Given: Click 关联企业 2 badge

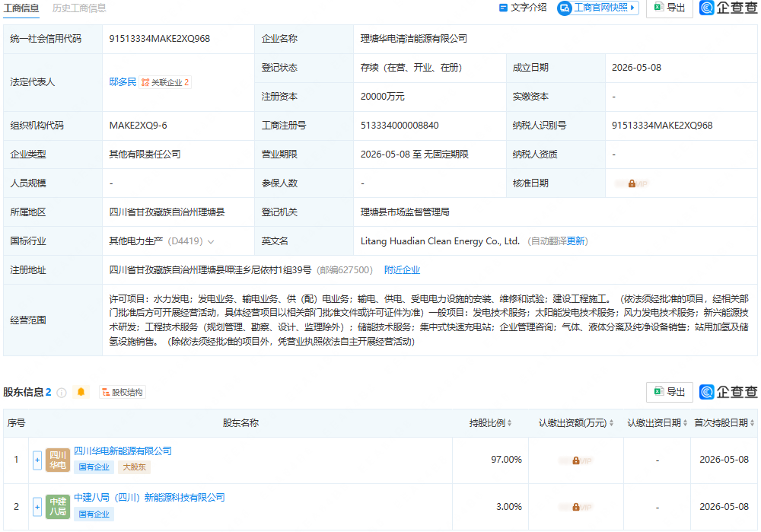Looking at the screenshot, I should 165,82.
